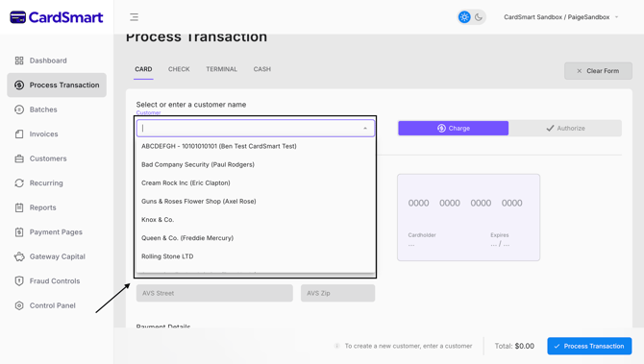The width and height of the screenshot is (644, 364).
Task: Click the info icon beside new customer hint
Action: coord(336,346)
